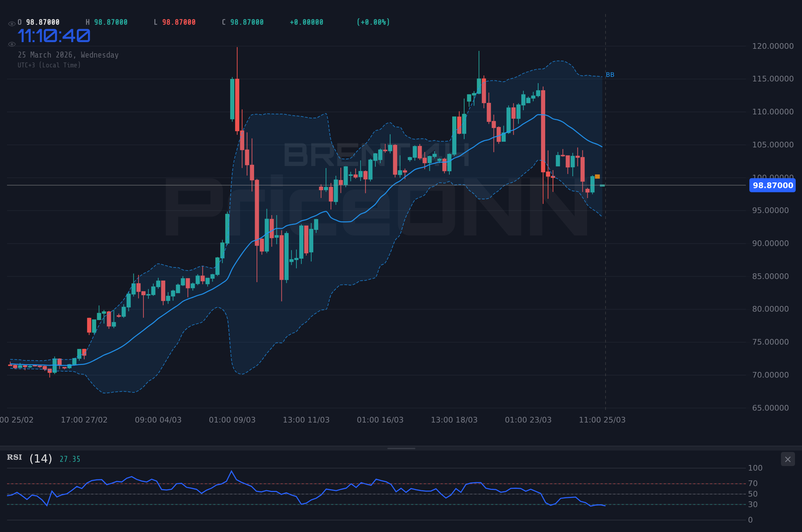Close the RSI indicator pane

tap(787, 459)
